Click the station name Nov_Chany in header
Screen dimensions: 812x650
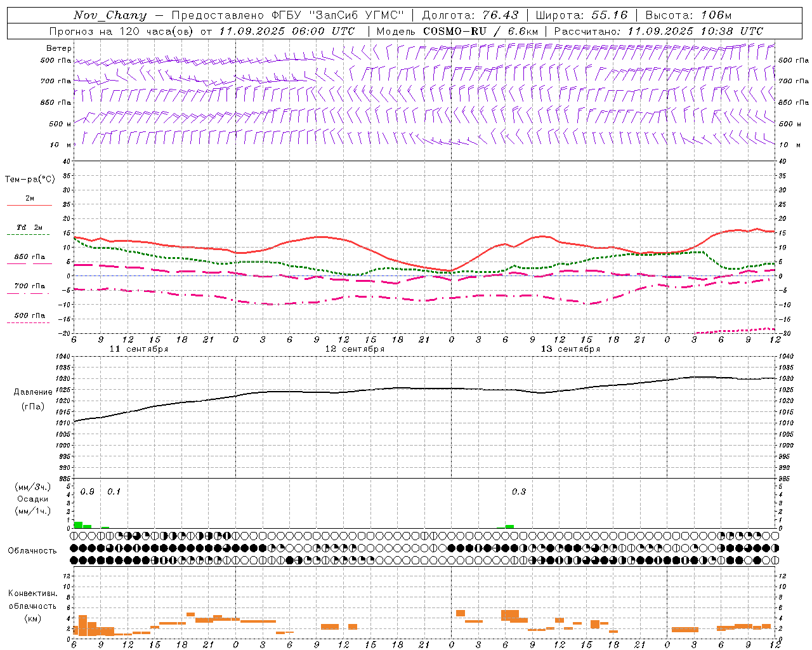pos(110,15)
